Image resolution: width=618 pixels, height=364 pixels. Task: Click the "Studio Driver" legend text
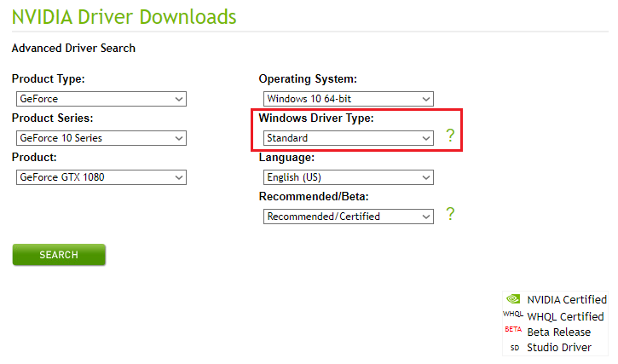559,348
